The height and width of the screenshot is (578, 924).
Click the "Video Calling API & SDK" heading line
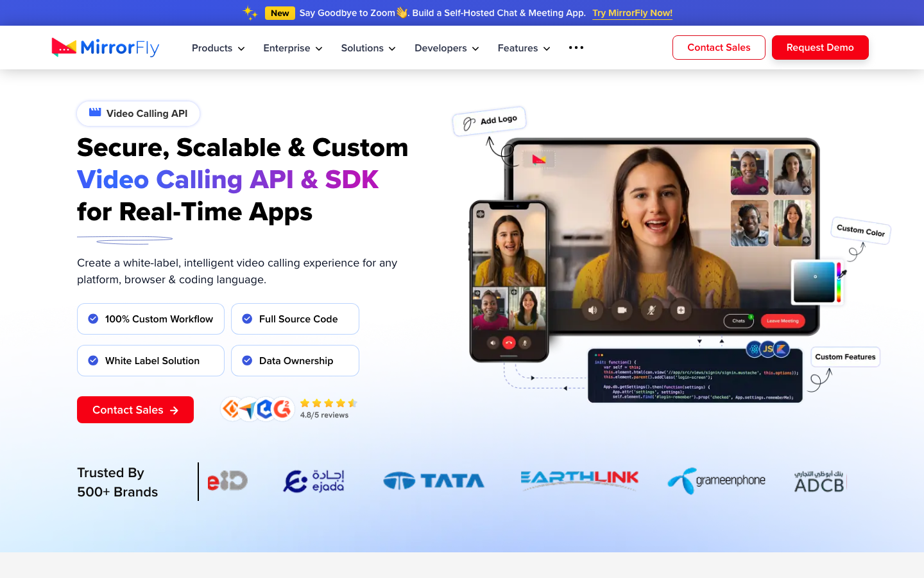[228, 180]
